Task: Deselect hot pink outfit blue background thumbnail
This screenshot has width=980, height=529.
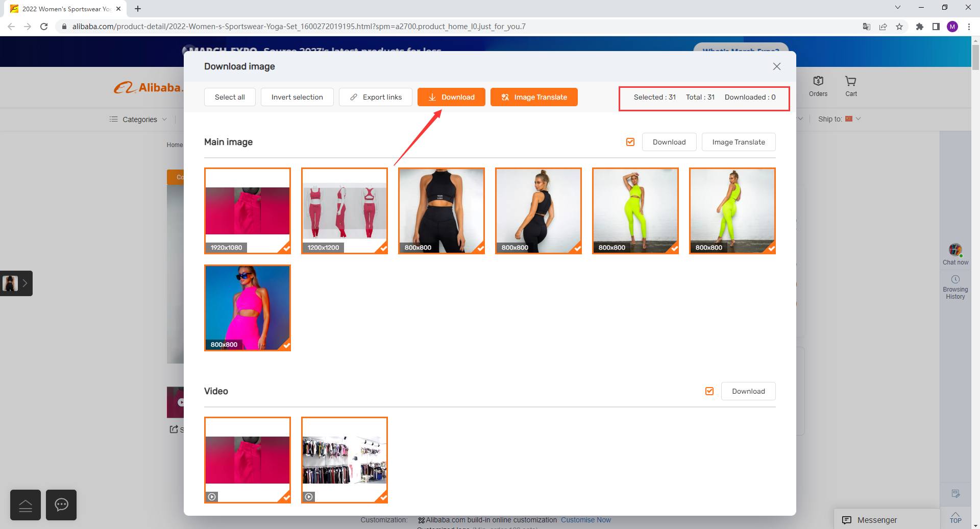Action: click(248, 307)
